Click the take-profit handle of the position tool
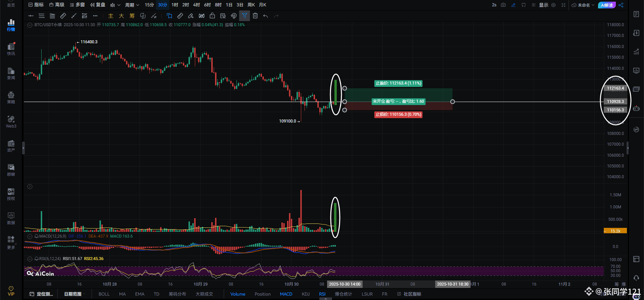Image resolution: width=644 pixels, height=300 pixels. point(344,88)
